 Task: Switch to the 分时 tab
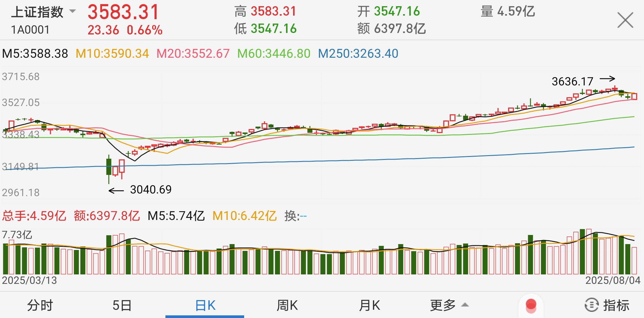(x=40, y=305)
